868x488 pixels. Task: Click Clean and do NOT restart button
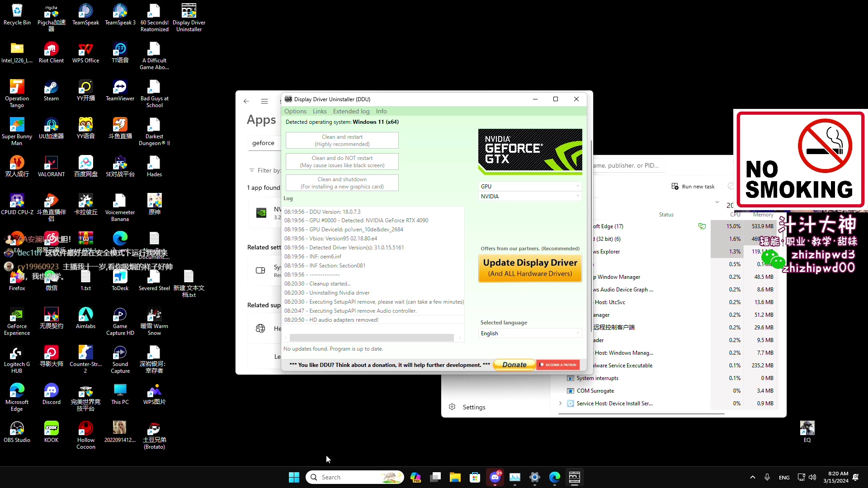coord(342,162)
